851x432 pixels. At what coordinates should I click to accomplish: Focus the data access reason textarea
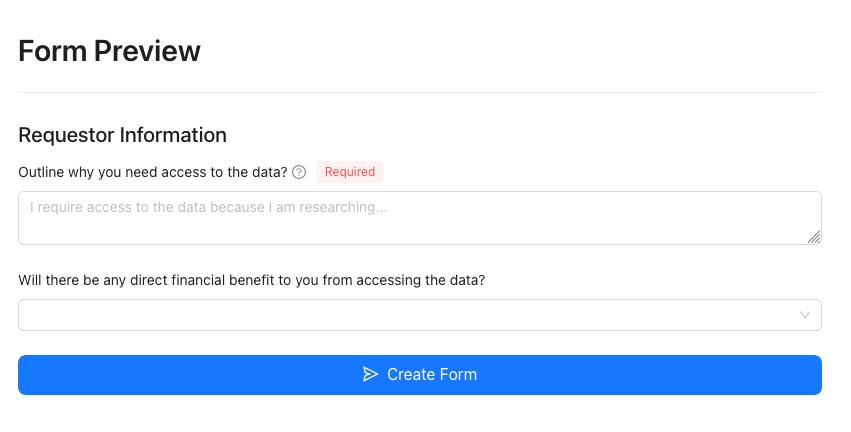point(420,218)
